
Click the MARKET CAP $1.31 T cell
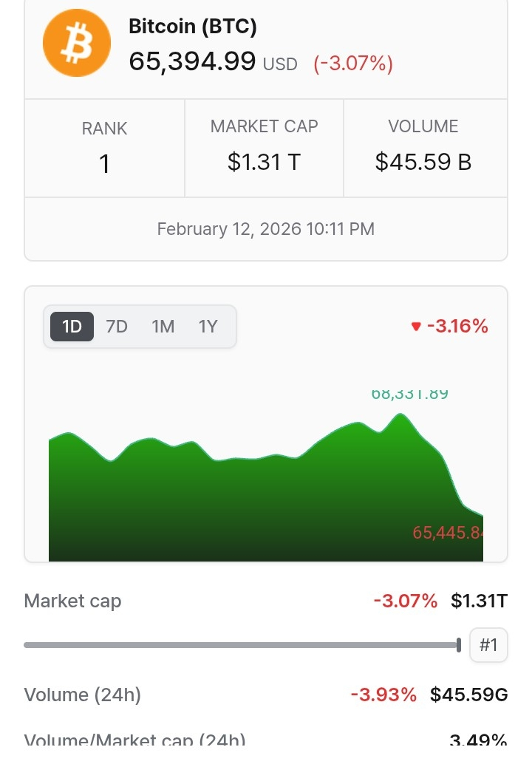(x=264, y=148)
